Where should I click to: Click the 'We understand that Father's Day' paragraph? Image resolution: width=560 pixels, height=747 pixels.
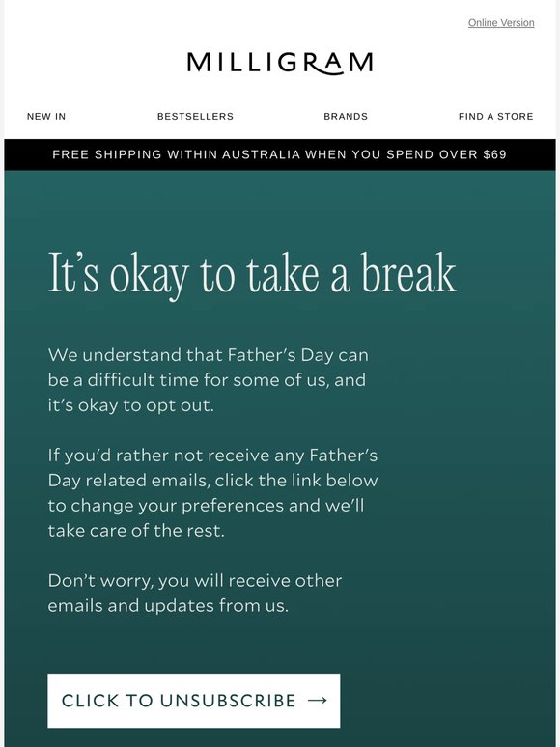click(209, 380)
